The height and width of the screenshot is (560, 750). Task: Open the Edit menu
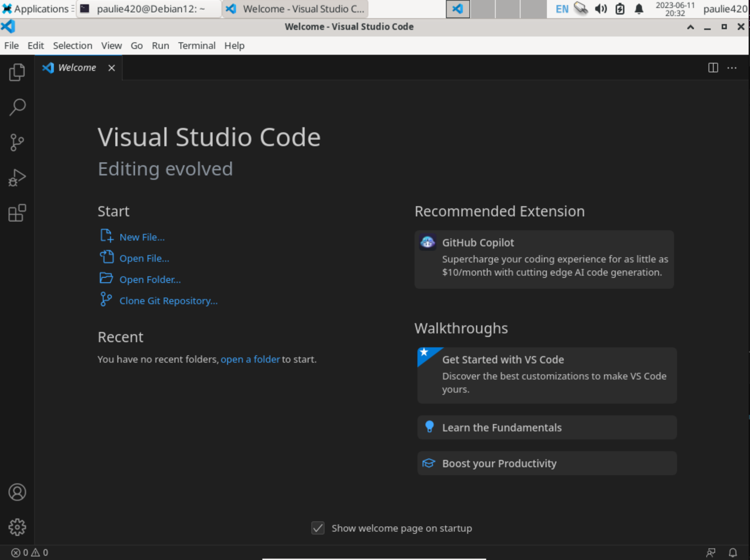click(36, 45)
